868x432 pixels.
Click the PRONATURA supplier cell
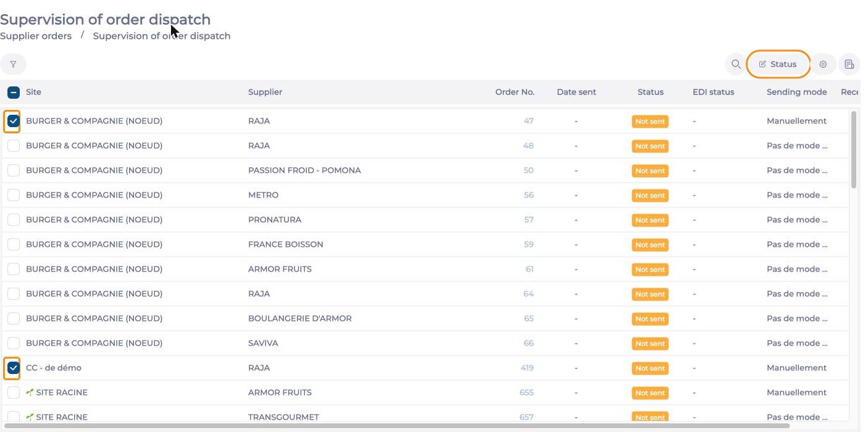[x=275, y=220]
